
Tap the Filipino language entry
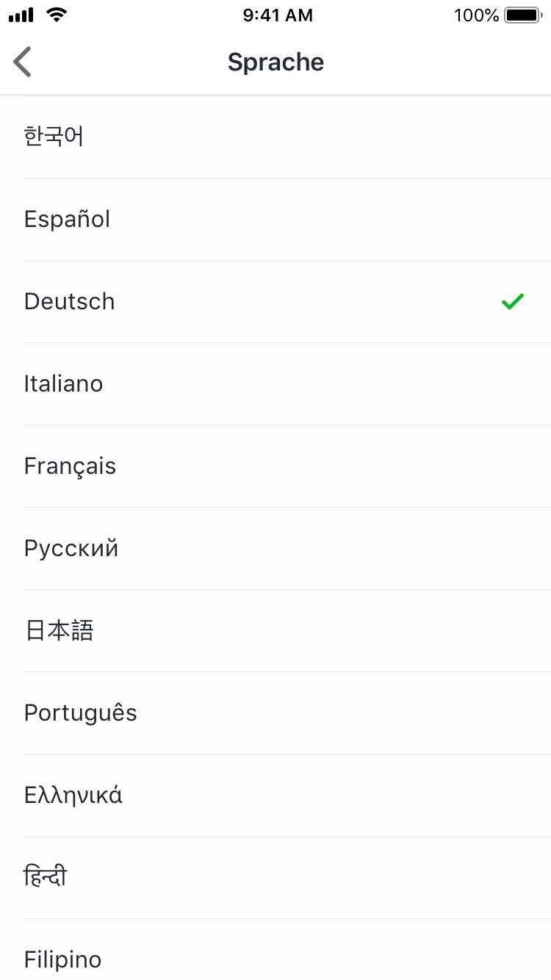(x=63, y=959)
